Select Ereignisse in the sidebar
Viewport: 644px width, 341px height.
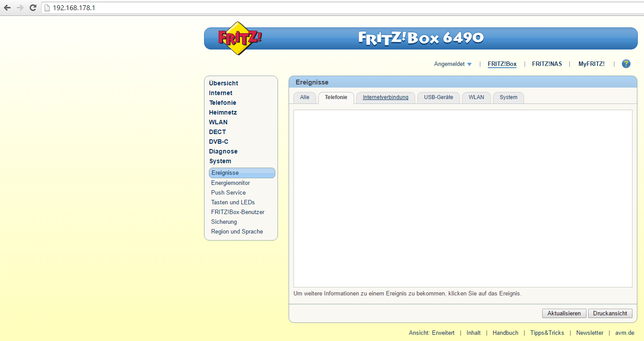coord(242,173)
